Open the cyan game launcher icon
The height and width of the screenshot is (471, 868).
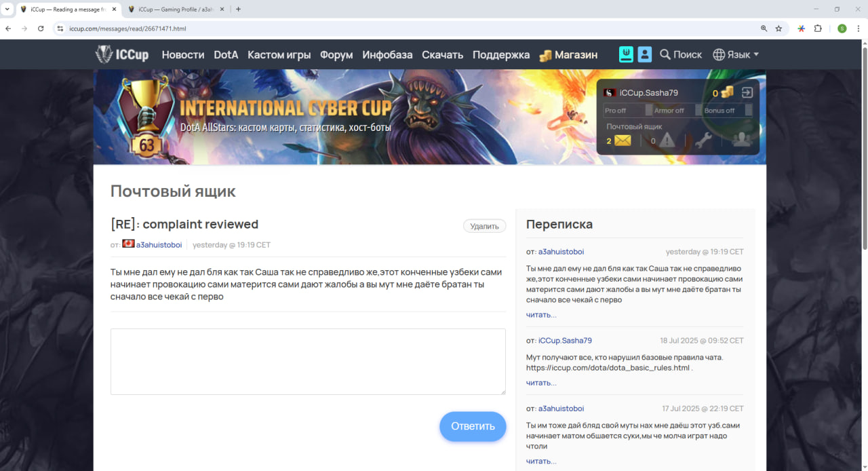click(x=626, y=54)
